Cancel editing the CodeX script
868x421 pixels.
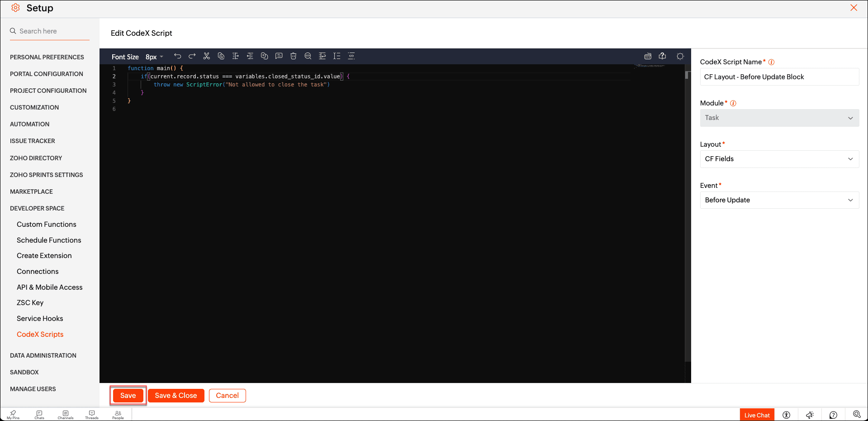pos(228,396)
